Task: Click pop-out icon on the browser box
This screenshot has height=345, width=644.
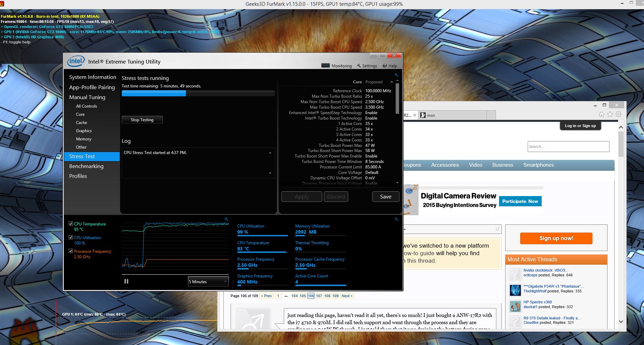Action: coord(497,229)
